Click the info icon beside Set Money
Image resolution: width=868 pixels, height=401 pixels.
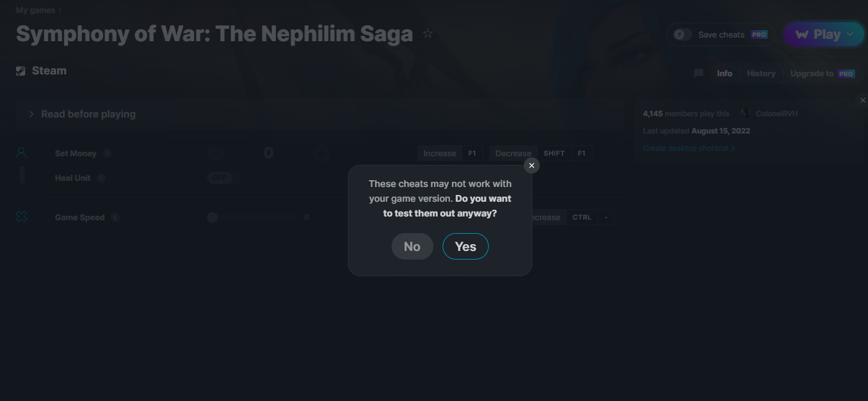(x=107, y=153)
